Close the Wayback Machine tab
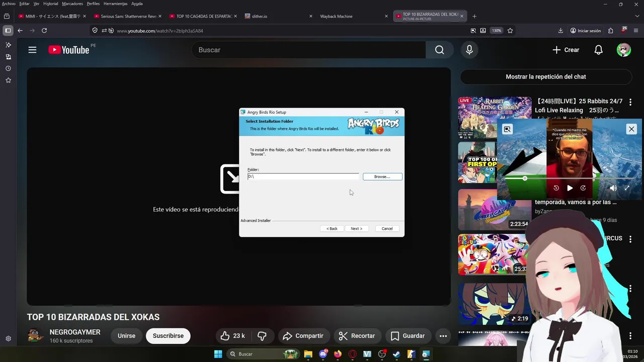 tap(386, 16)
